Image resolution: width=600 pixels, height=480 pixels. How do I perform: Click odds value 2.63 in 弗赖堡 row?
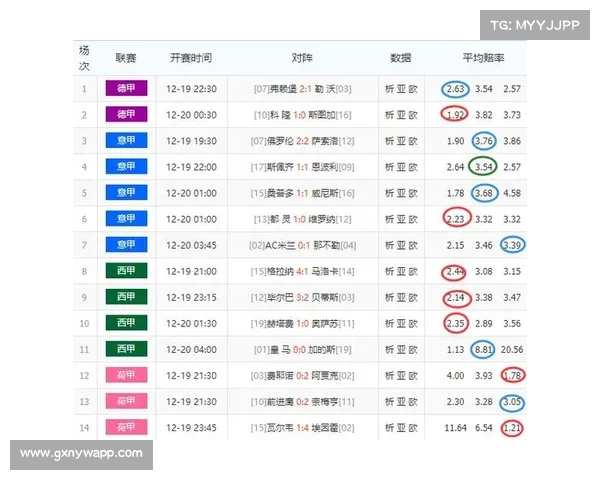tap(455, 89)
